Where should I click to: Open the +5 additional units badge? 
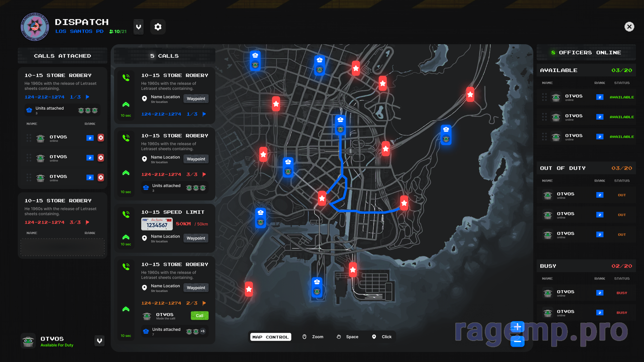pos(203,331)
